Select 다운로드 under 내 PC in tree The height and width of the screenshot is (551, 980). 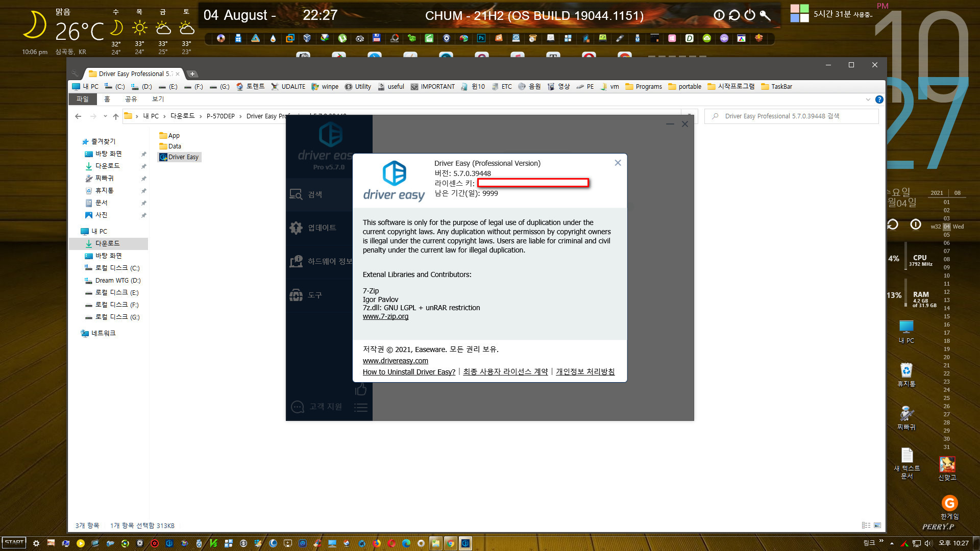click(108, 244)
